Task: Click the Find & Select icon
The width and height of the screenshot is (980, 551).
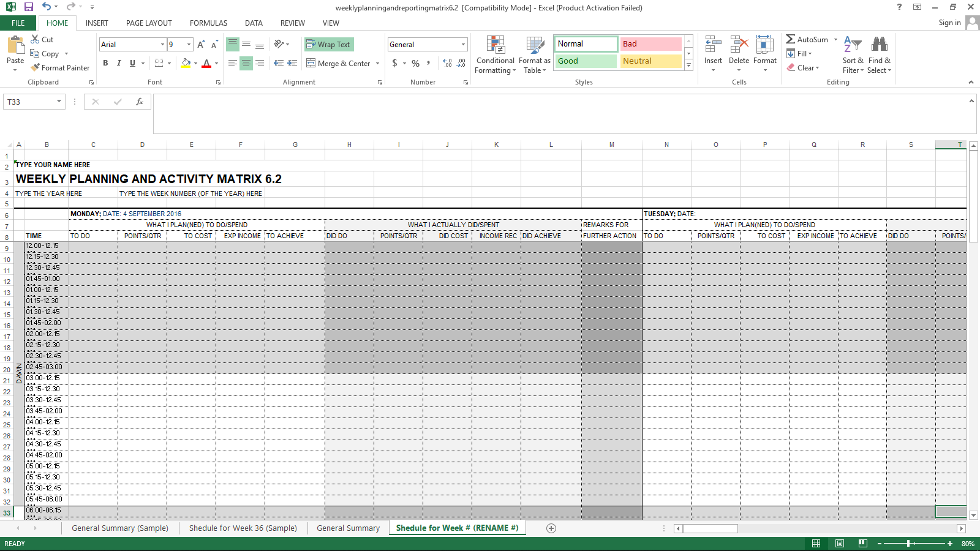Action: pyautogui.click(x=879, y=54)
